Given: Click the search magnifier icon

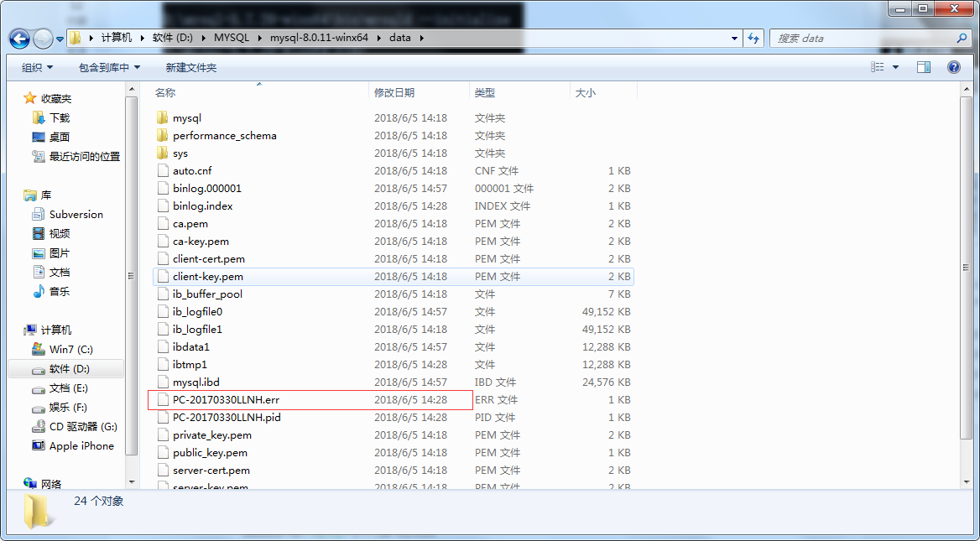Looking at the screenshot, I should 962,39.
